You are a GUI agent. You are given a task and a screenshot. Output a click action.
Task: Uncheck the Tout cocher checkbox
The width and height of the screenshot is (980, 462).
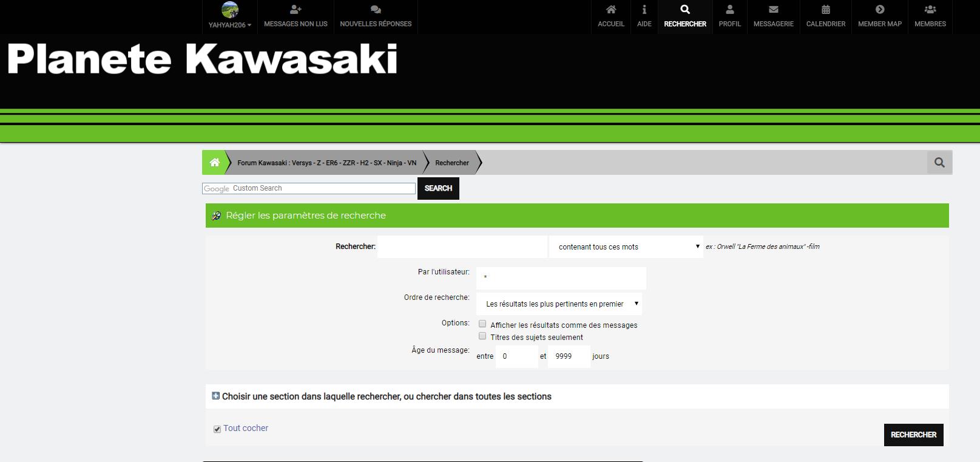(217, 429)
